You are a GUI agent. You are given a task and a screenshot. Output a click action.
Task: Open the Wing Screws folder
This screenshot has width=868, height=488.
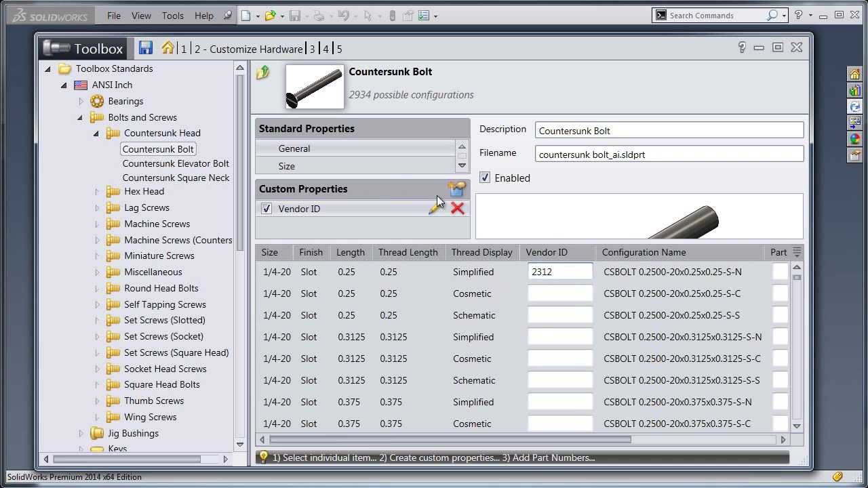[150, 417]
